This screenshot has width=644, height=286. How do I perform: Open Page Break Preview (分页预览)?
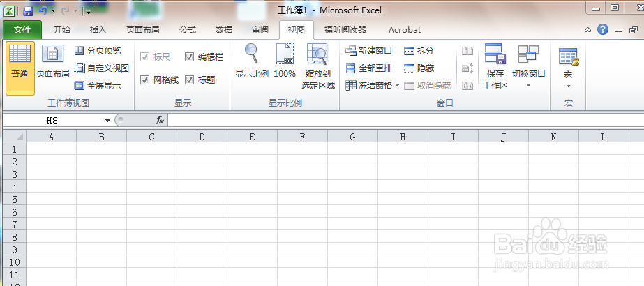point(98,51)
